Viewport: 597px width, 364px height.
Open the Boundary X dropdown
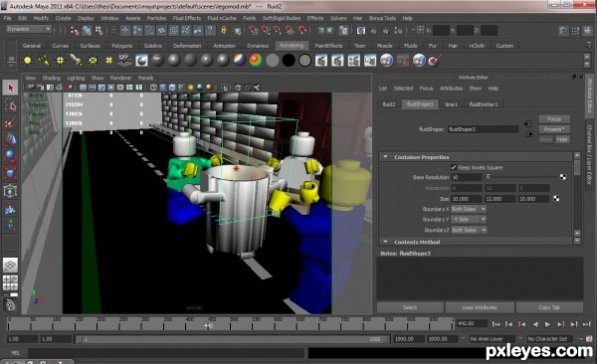point(469,209)
